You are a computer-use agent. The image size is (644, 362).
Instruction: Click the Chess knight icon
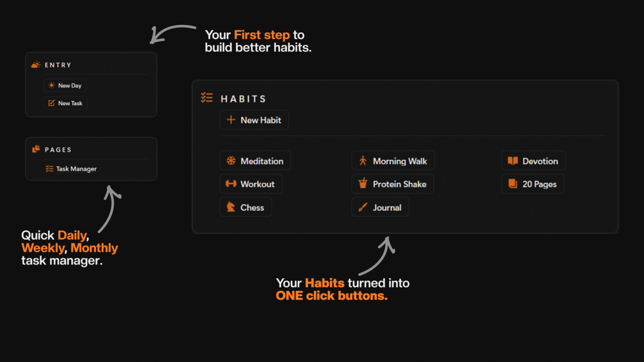[x=231, y=207]
